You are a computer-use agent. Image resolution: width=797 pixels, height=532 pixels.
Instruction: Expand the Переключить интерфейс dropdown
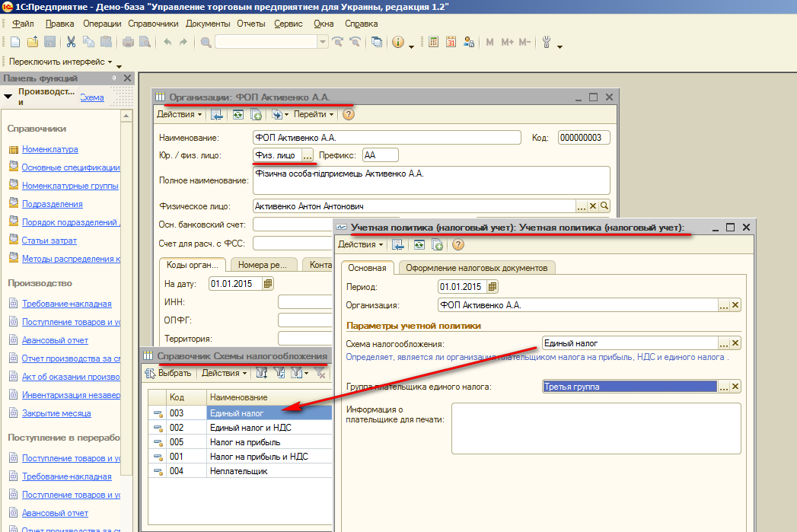pyautogui.click(x=60, y=62)
